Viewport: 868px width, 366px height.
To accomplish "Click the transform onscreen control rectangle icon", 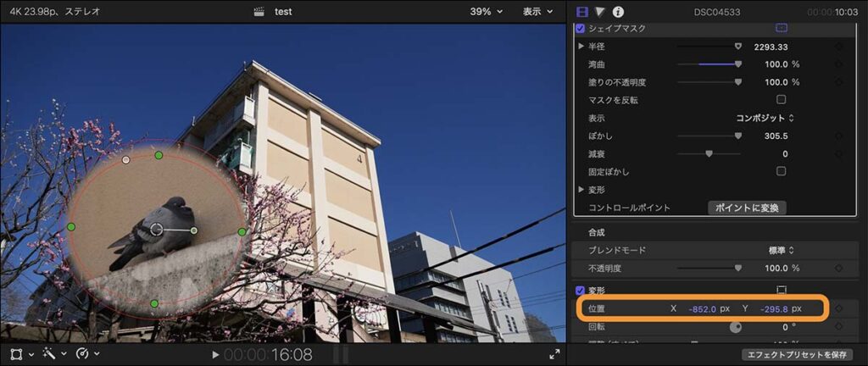I will click(781, 291).
